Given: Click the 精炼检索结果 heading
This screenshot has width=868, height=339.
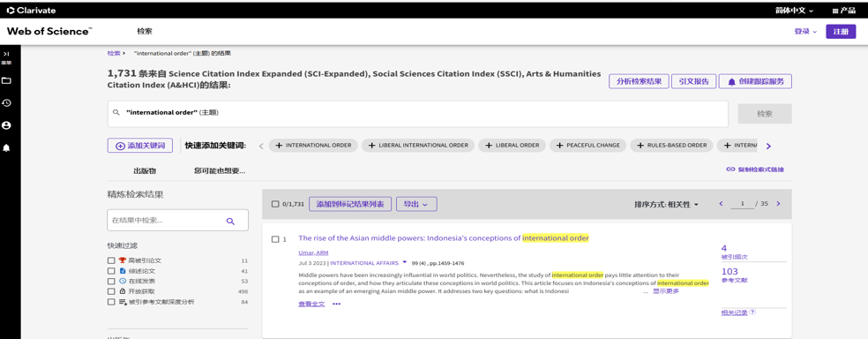Looking at the screenshot, I should point(135,195).
